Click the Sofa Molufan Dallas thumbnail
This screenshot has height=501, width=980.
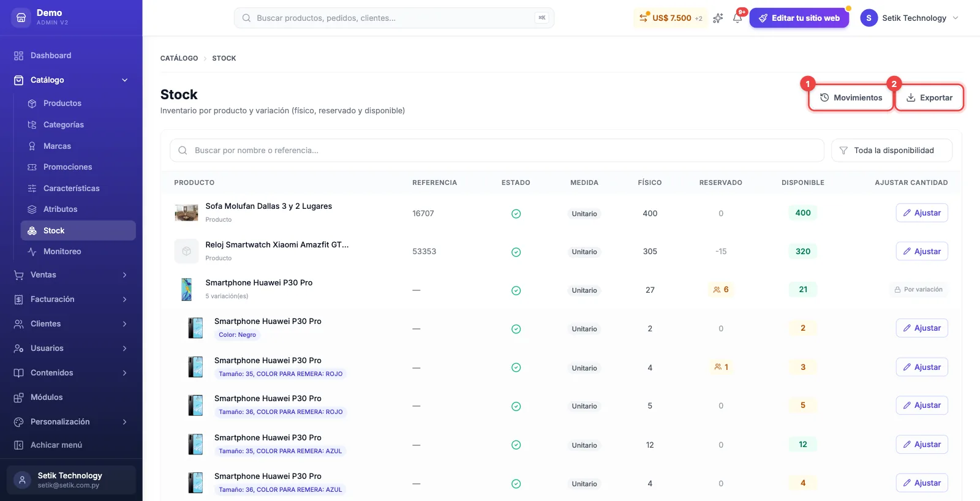[186, 213]
